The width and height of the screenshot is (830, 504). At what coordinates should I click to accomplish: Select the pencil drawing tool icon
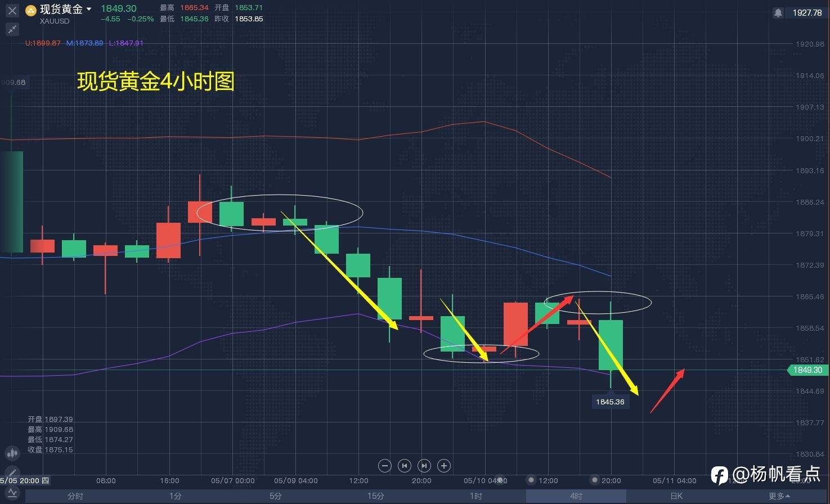point(12,472)
